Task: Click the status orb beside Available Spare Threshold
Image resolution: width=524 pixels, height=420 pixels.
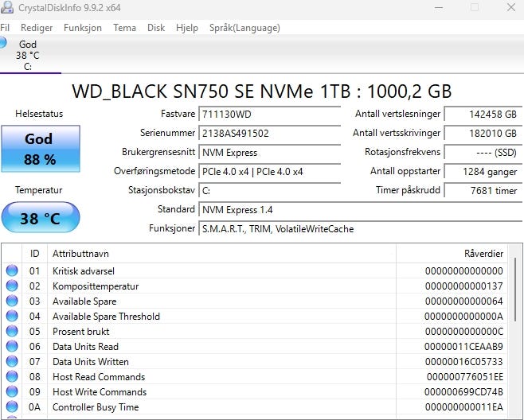Action: coord(12,316)
